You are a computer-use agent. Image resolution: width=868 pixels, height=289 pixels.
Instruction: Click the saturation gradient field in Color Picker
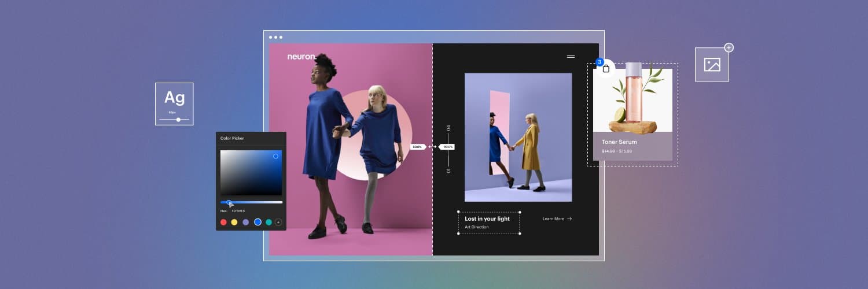tap(251, 173)
